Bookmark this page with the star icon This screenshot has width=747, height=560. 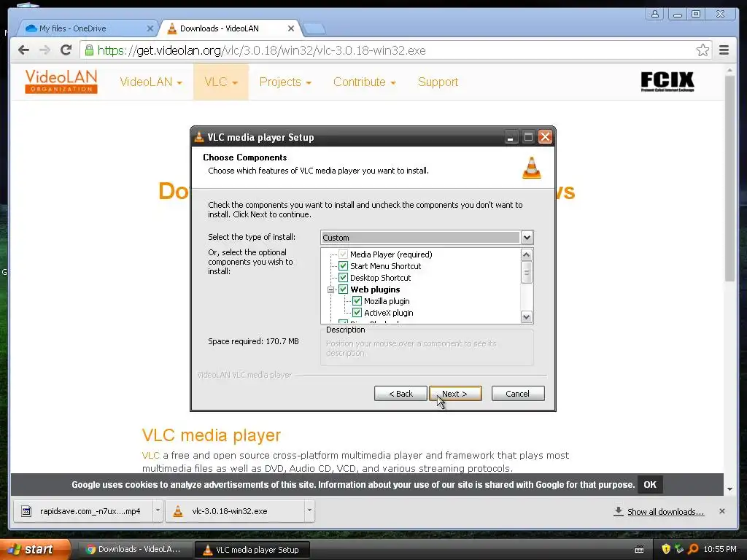click(703, 50)
